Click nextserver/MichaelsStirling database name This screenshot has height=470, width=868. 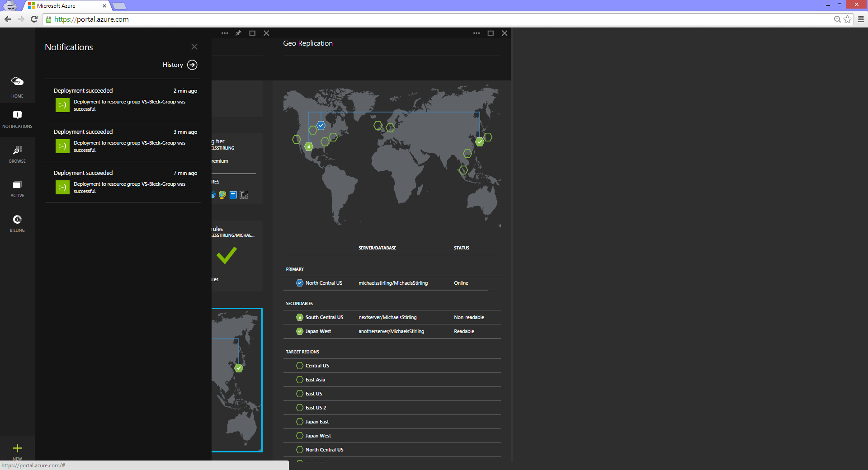[x=387, y=317]
